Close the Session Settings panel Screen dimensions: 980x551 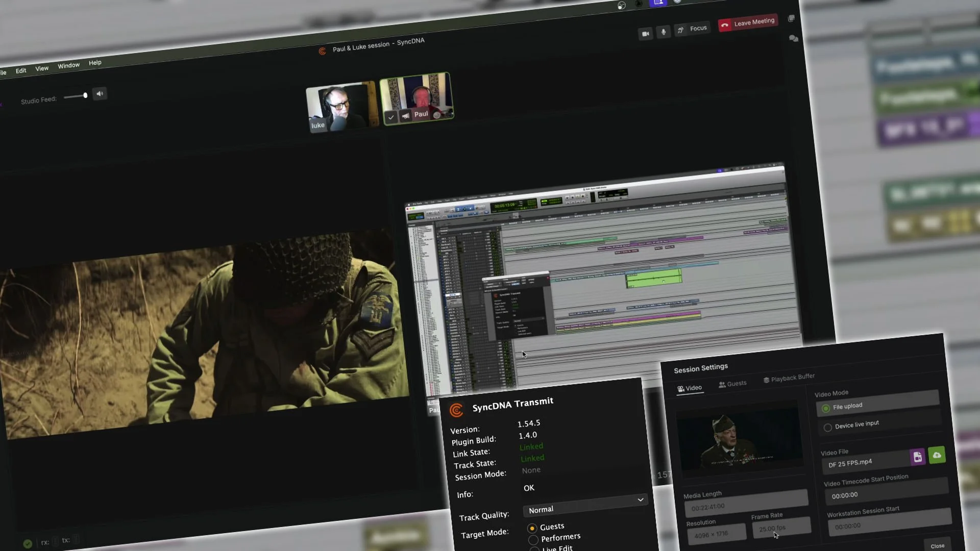(938, 545)
